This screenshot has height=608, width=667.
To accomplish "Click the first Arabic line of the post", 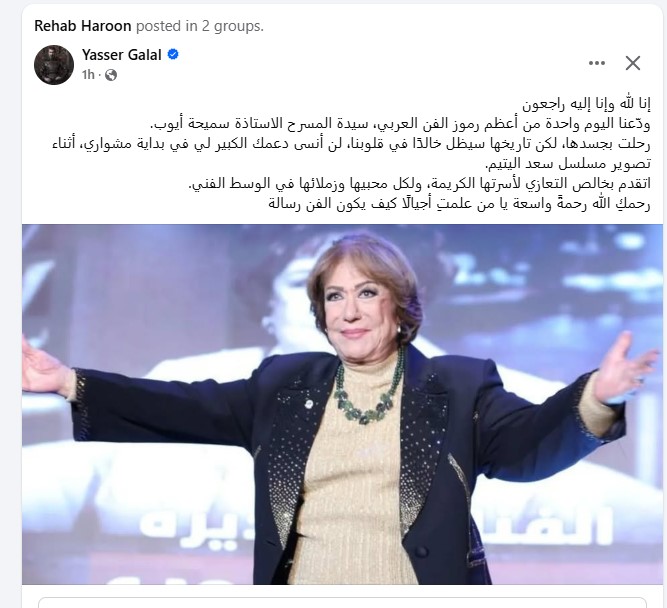I will pyautogui.click(x=586, y=103).
